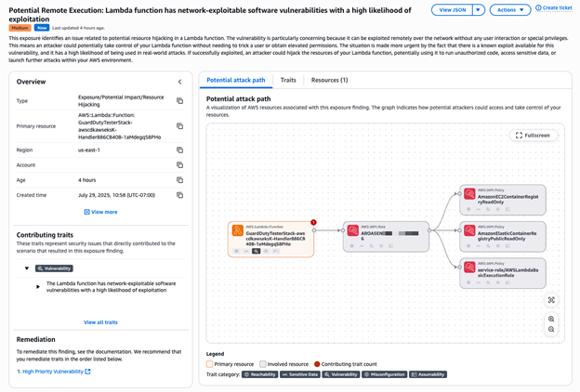The image size is (580, 392).
Task: Zoom out on the attack path graph
Action: [551, 330]
